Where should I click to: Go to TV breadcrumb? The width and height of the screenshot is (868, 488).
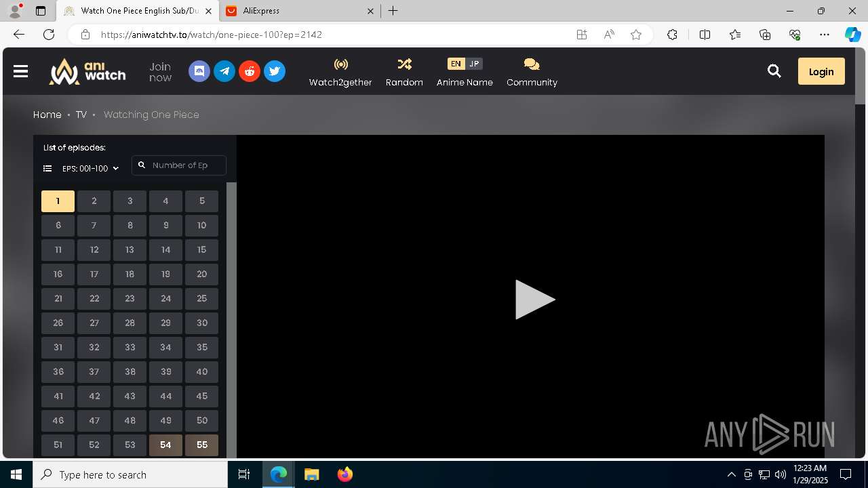81,115
